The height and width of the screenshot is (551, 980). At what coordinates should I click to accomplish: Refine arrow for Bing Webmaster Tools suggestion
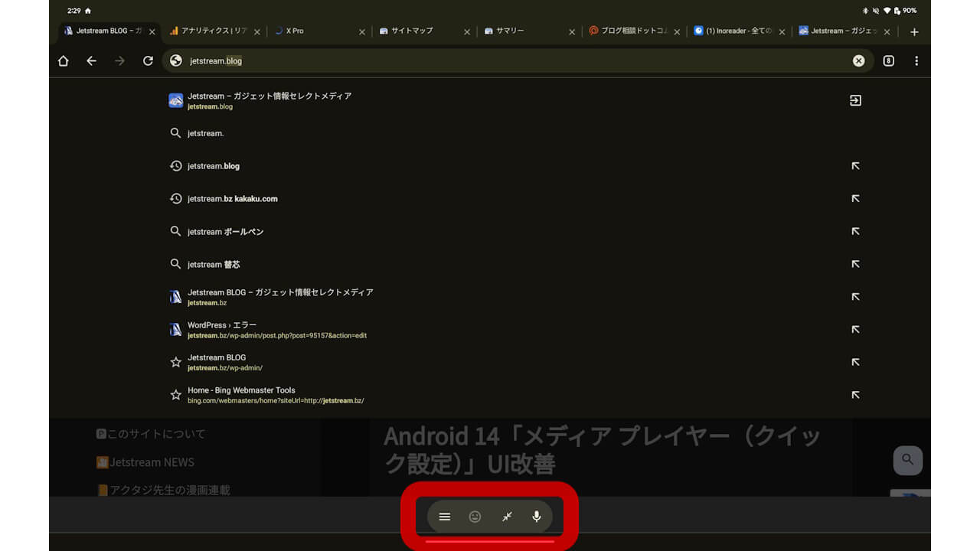click(855, 395)
